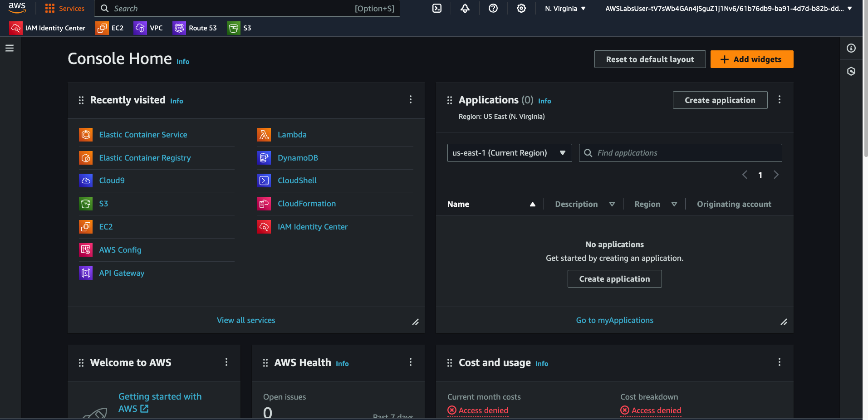Click the notifications bell icon

click(x=465, y=8)
